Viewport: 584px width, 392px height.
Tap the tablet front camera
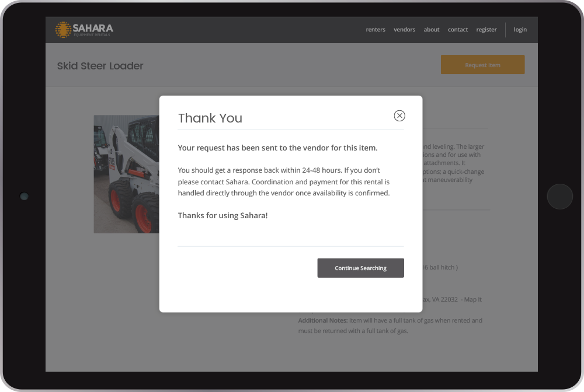point(24,197)
